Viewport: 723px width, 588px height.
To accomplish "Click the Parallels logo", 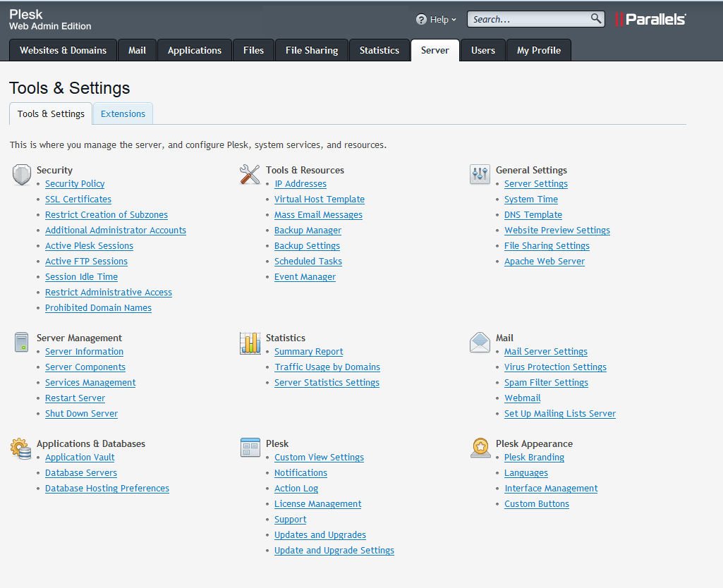I will [x=650, y=19].
